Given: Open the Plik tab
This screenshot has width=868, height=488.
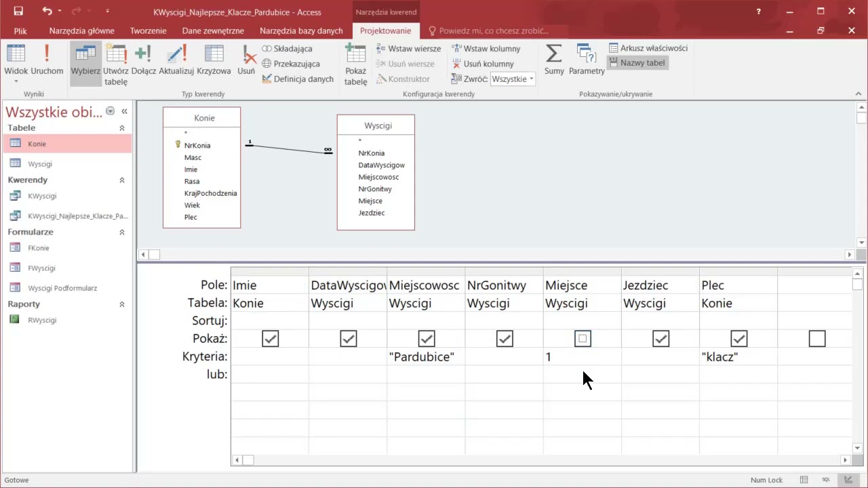Looking at the screenshot, I should click(20, 30).
